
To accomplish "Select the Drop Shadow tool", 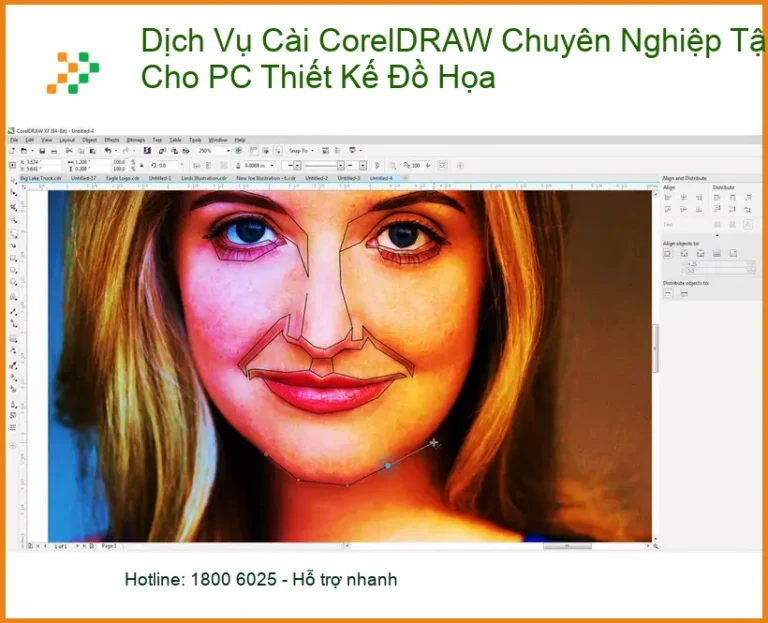I will coord(13,339).
